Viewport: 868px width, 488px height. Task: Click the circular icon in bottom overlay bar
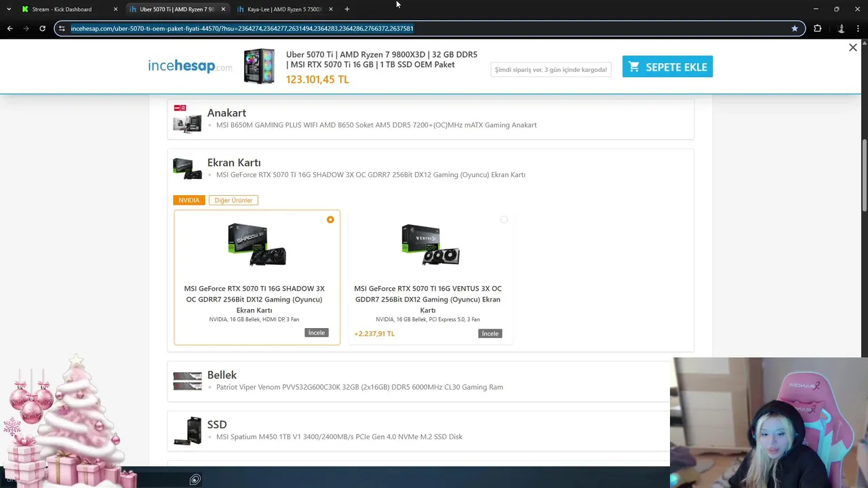click(x=195, y=480)
